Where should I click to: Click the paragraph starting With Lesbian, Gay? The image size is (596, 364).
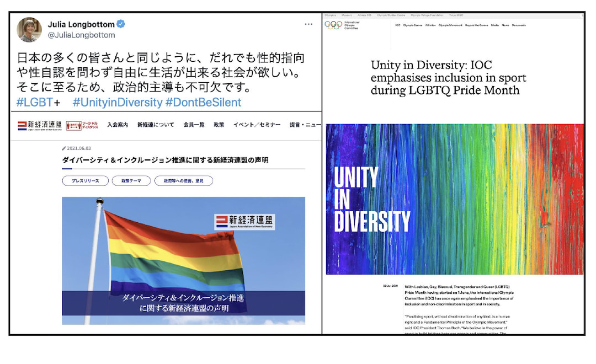459,295
